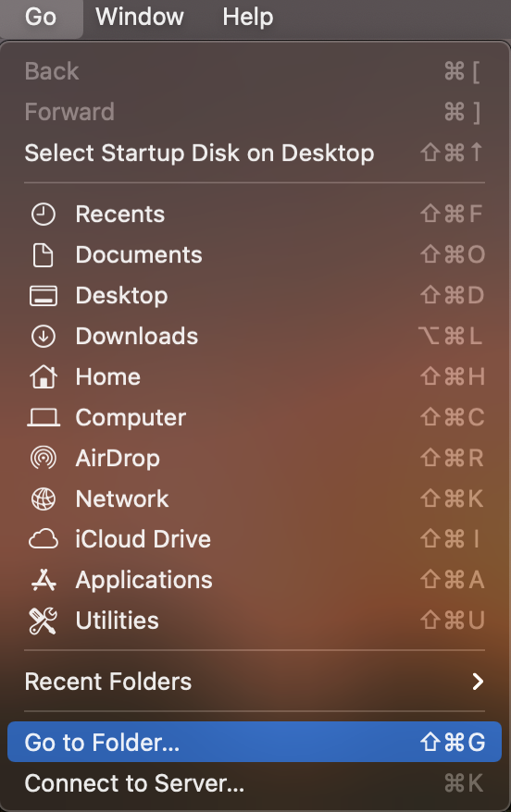
Task: Choose Go to Folder…
Action: (x=255, y=742)
